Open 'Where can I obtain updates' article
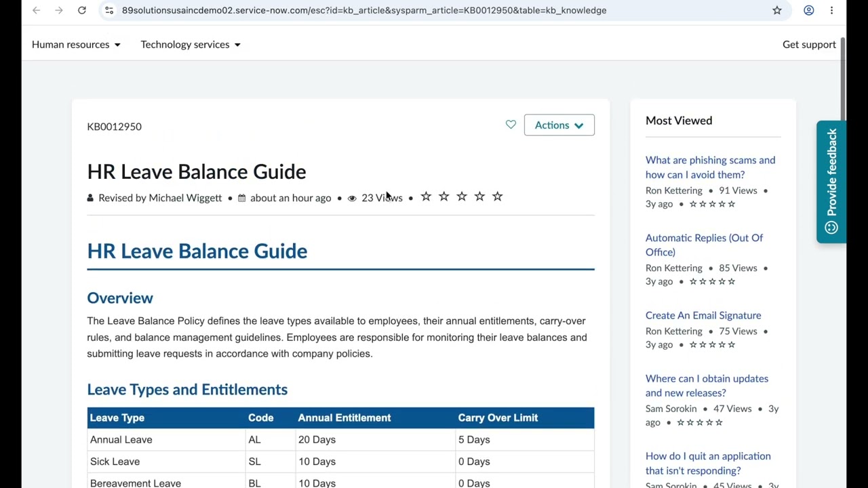Viewport: 868px width, 488px height. [707, 386]
